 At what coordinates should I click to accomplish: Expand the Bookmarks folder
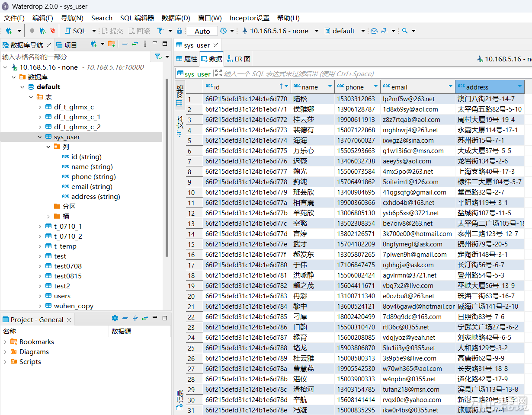click(x=5, y=342)
